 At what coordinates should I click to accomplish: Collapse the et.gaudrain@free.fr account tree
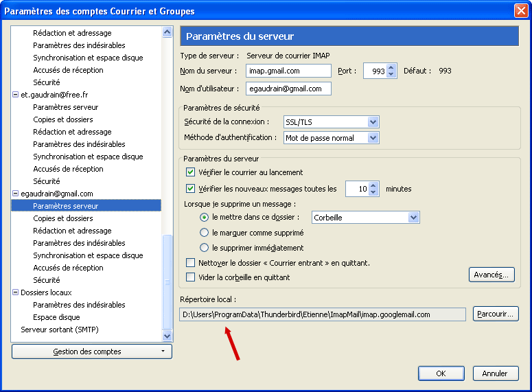click(x=16, y=95)
